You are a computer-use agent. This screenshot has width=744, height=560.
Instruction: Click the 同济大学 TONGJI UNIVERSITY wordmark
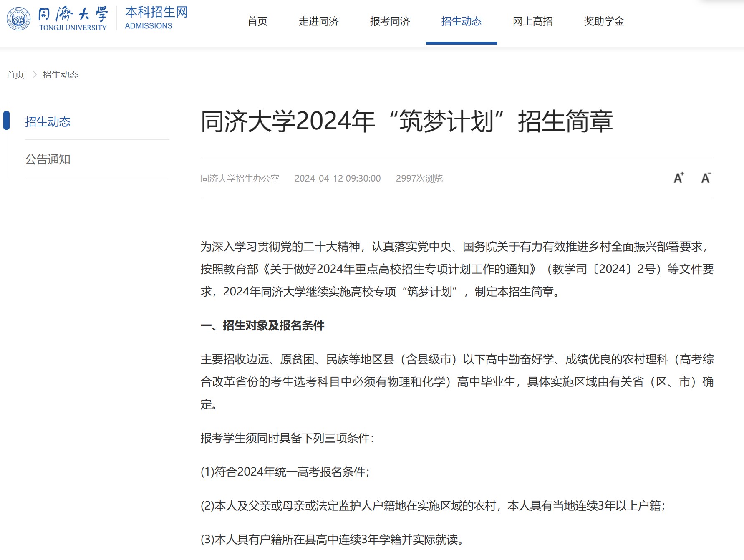pyautogui.click(x=73, y=18)
